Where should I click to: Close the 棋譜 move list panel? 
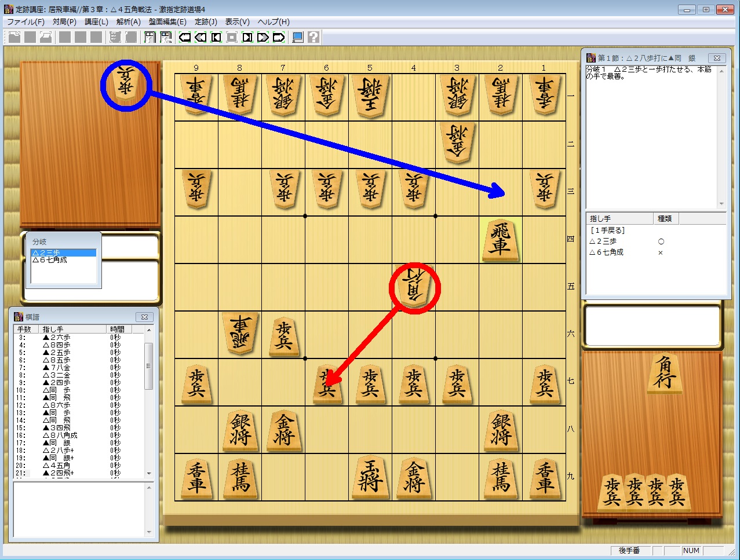144,317
